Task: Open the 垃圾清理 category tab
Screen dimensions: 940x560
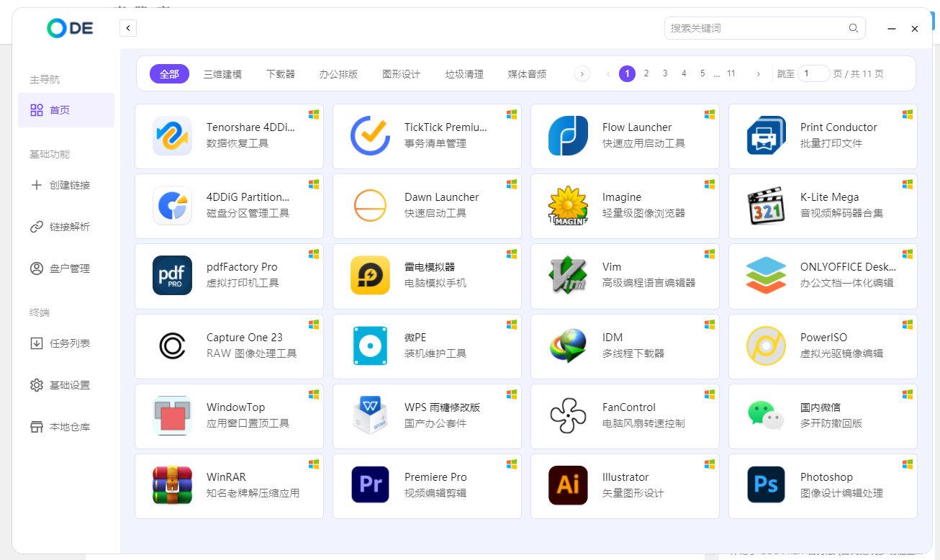Action: click(x=464, y=73)
